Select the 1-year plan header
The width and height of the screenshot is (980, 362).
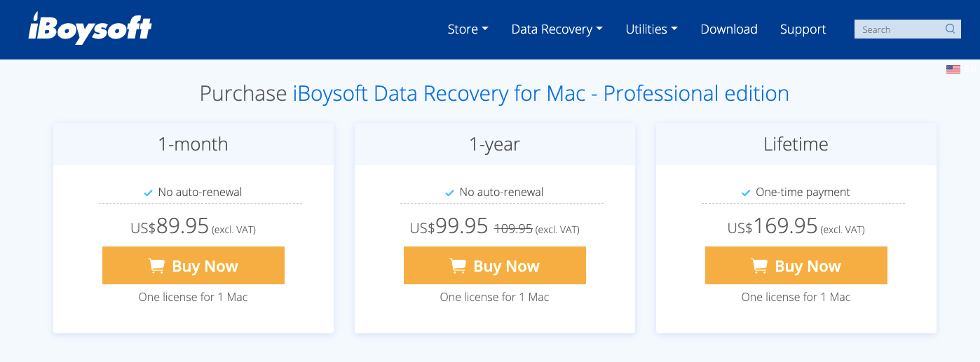(x=495, y=144)
